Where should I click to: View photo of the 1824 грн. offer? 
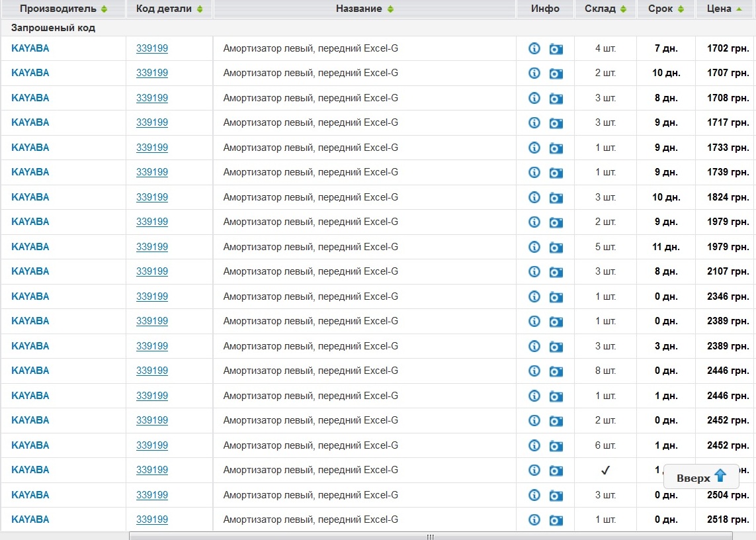[x=556, y=197]
